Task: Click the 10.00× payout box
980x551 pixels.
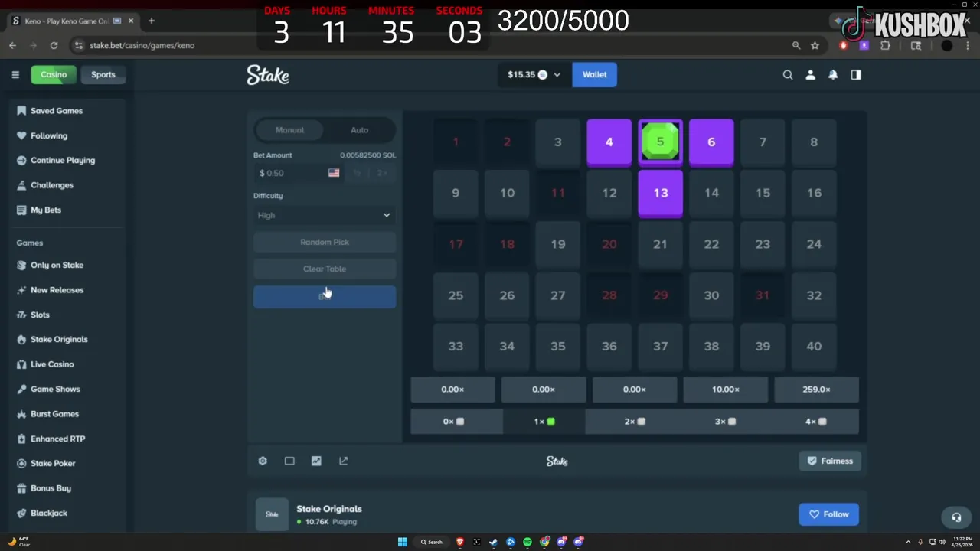Action: 725,390
